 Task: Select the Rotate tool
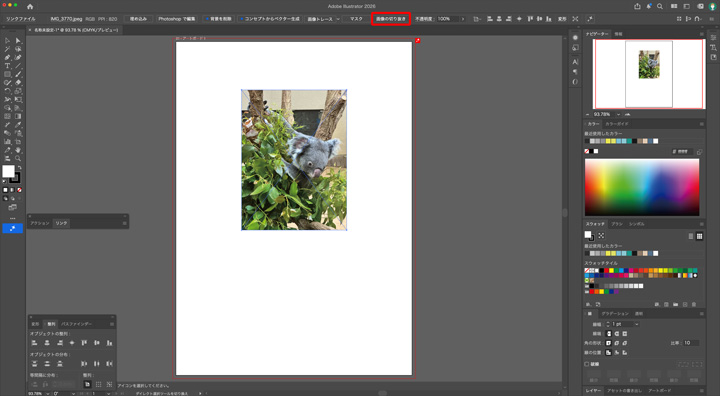[x=7, y=91]
